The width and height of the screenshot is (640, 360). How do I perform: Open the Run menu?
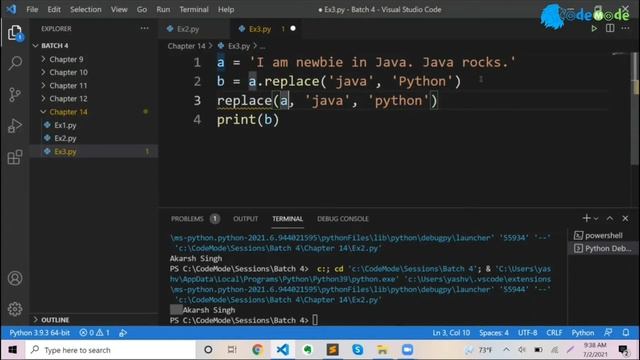tap(163, 9)
